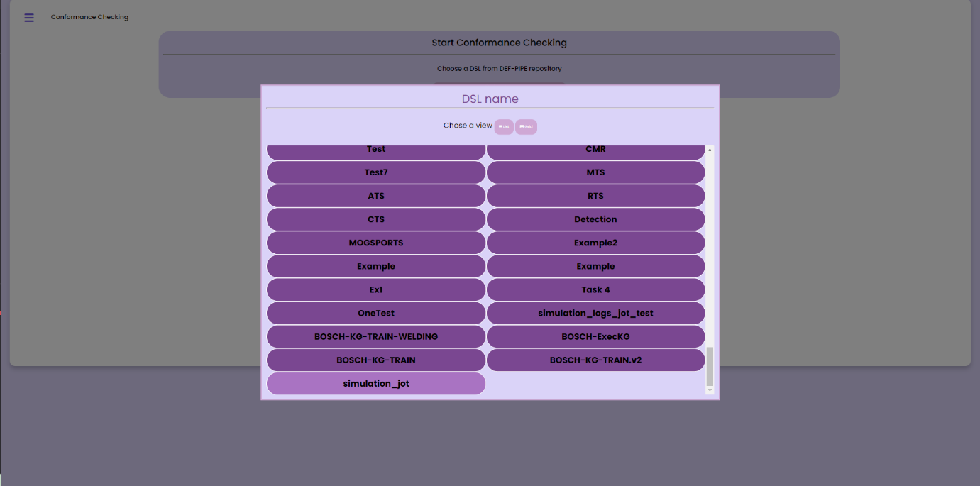The height and width of the screenshot is (486, 980).
Task: Pick the BOSCH-ExecKG DSL
Action: (595, 337)
